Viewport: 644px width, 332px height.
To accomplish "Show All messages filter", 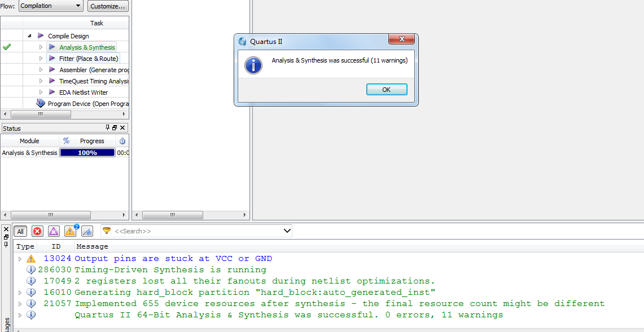I will (x=20, y=232).
